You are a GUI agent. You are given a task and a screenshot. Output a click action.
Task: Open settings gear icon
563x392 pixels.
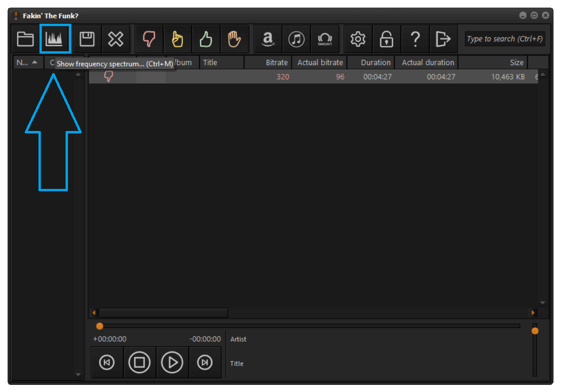[x=358, y=39]
